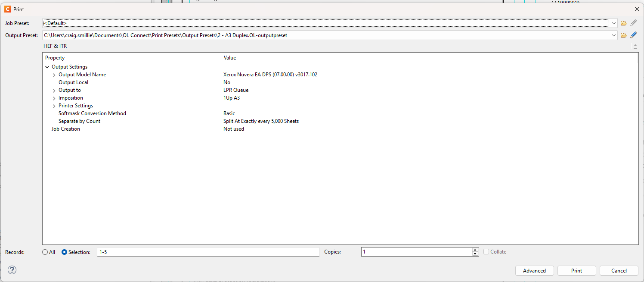Image resolution: width=644 pixels, height=282 pixels.
Task: Expand the Output Model Name row
Action: tap(54, 75)
